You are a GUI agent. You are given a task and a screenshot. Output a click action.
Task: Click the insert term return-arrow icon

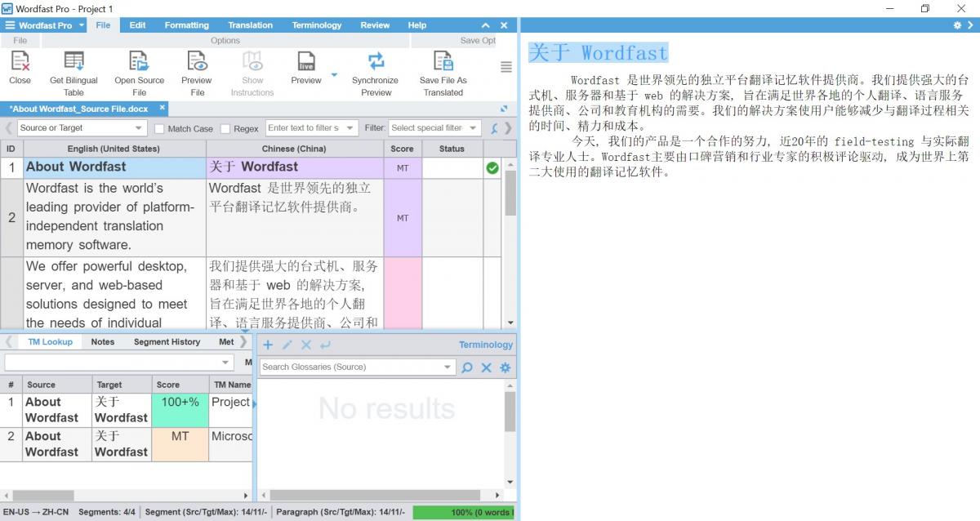click(326, 345)
